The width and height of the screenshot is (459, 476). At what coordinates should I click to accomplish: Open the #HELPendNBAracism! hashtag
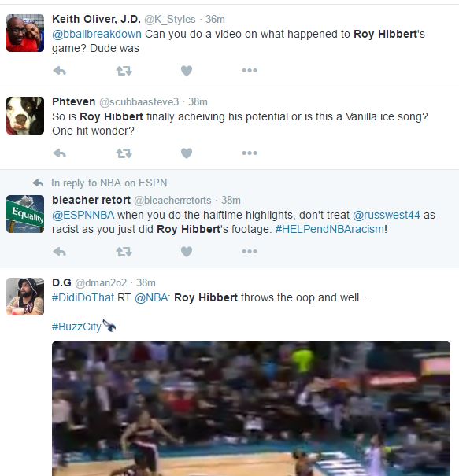(x=331, y=229)
